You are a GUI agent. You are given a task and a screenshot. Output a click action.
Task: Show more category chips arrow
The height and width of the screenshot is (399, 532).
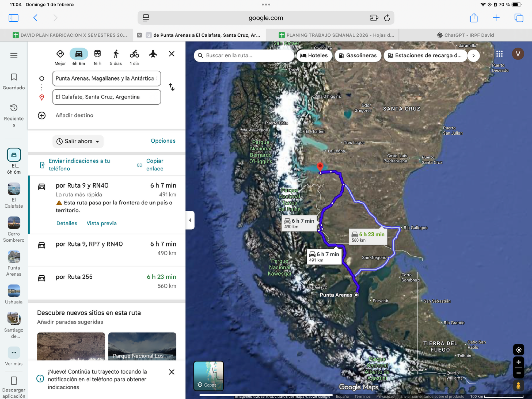473,56
